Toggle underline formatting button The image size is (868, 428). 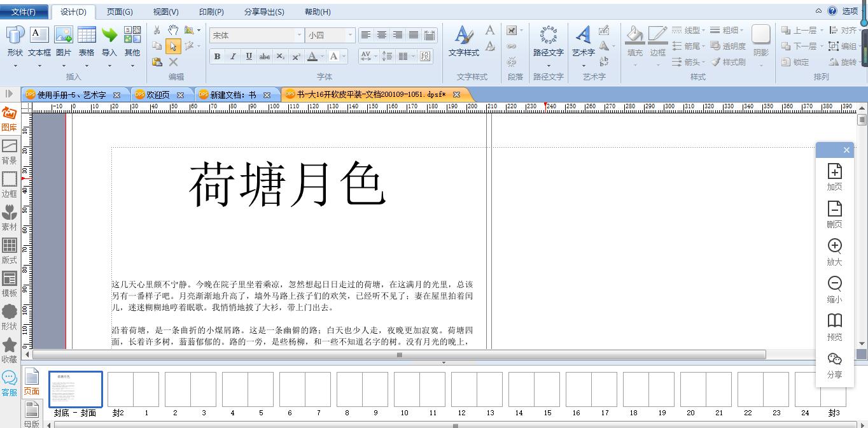tap(249, 56)
